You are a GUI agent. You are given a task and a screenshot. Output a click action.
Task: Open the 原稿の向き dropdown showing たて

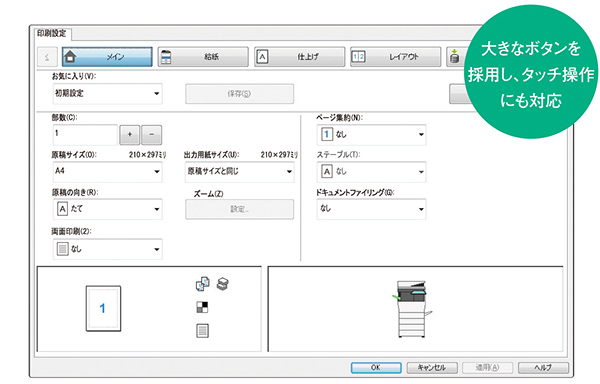(x=108, y=209)
